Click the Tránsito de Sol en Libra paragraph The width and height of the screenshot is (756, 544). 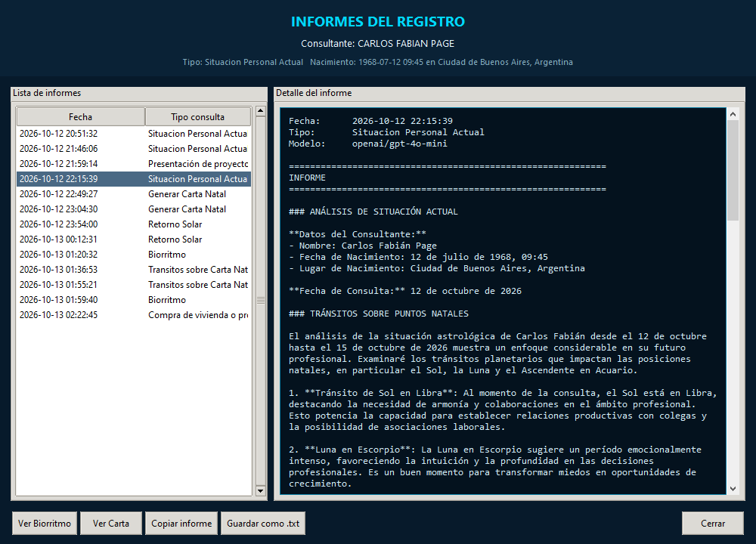click(x=503, y=410)
